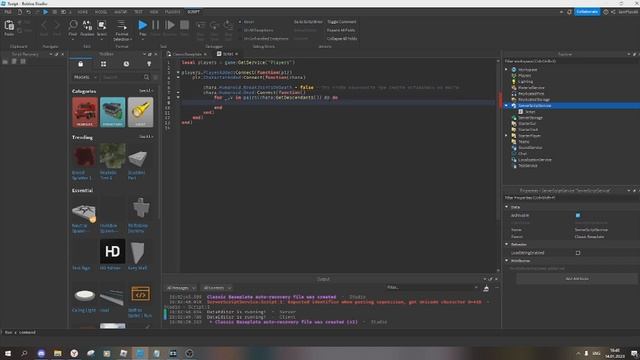
Task: Click the Collaborate button
Action: point(587,12)
